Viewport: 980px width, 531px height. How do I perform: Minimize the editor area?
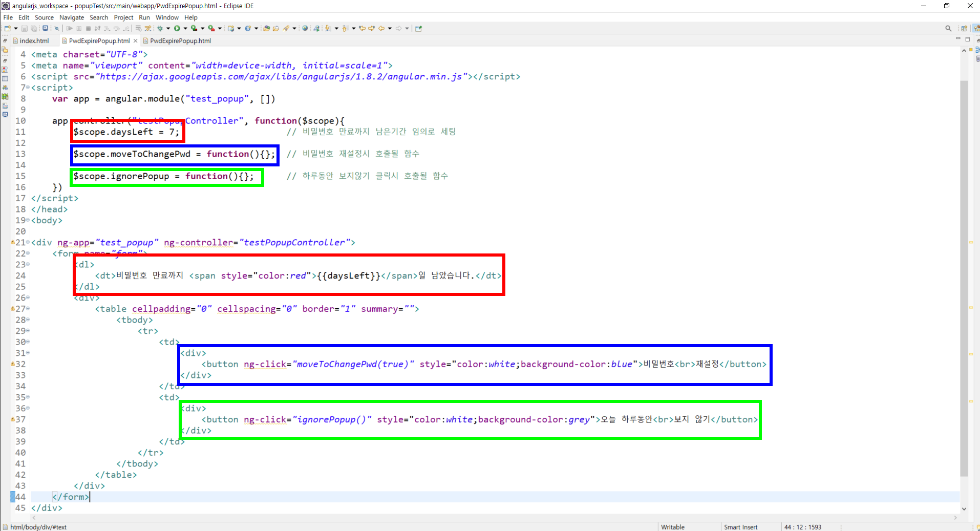958,39
